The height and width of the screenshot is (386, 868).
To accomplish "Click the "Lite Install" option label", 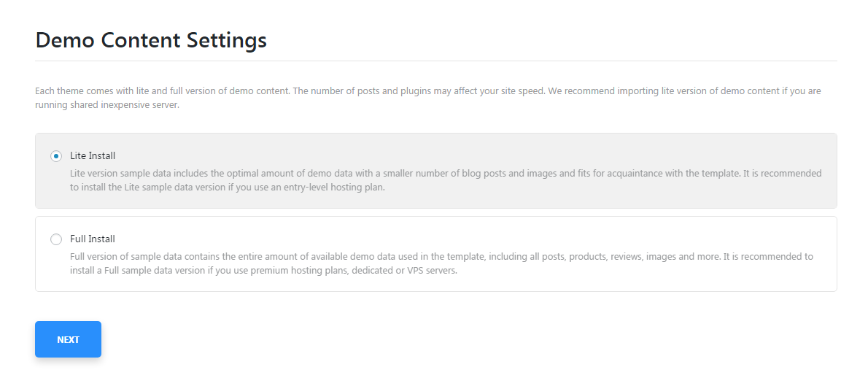I will [x=93, y=155].
